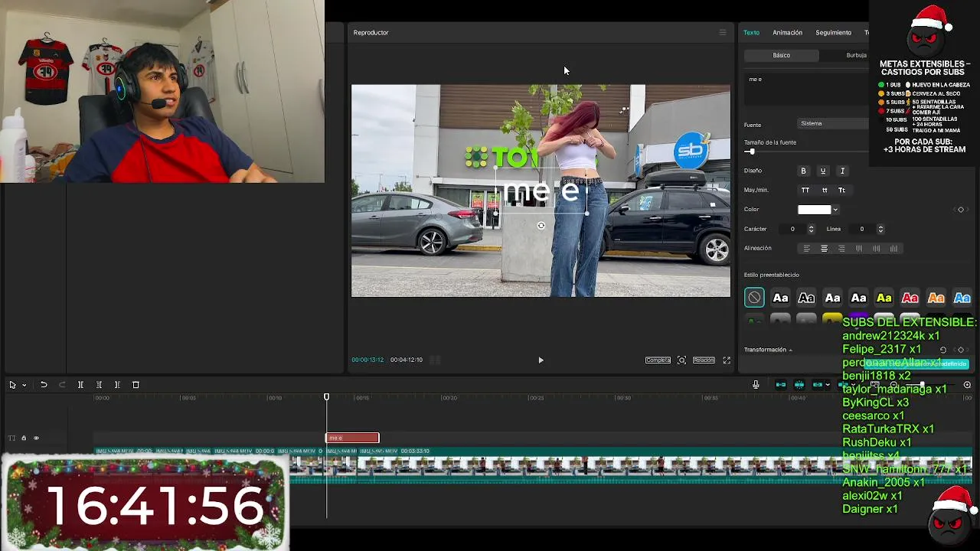Set text to title case Tt

[x=841, y=190]
